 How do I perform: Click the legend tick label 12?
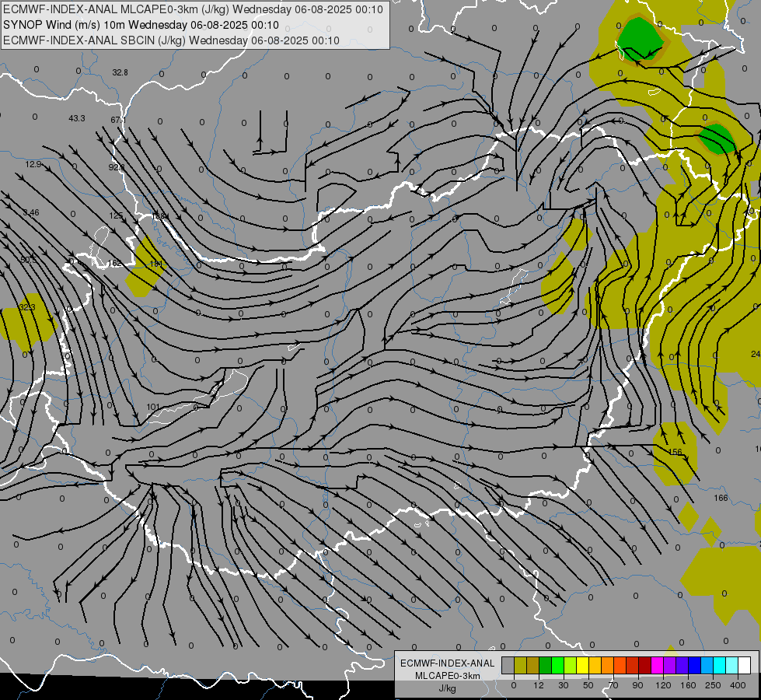tap(539, 685)
